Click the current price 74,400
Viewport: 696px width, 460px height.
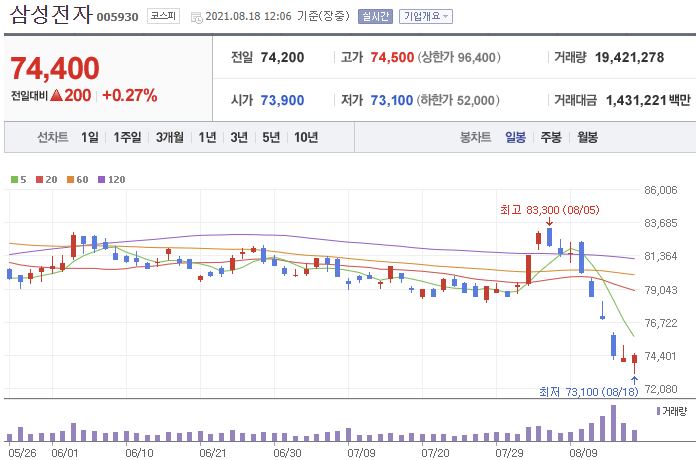pyautogui.click(x=55, y=68)
